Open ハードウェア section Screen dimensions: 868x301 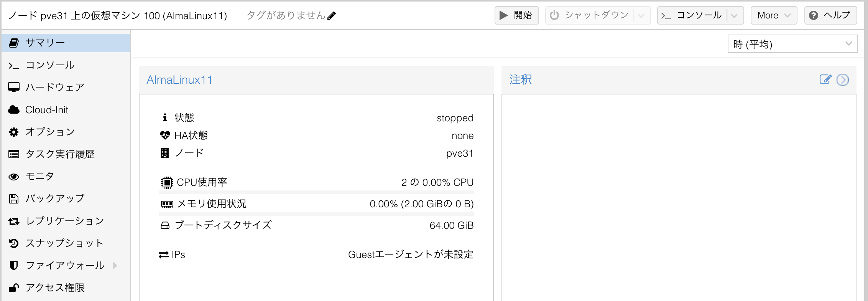pyautogui.click(x=66, y=87)
